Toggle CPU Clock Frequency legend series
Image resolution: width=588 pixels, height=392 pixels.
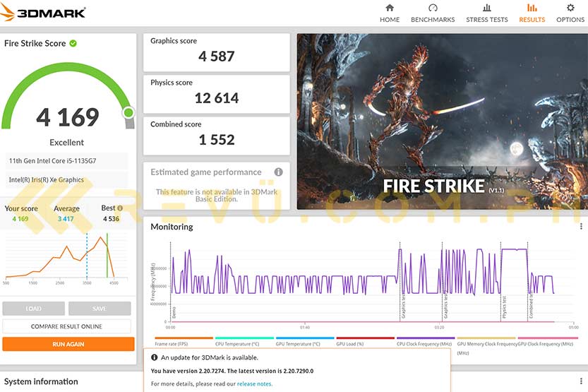point(426,341)
